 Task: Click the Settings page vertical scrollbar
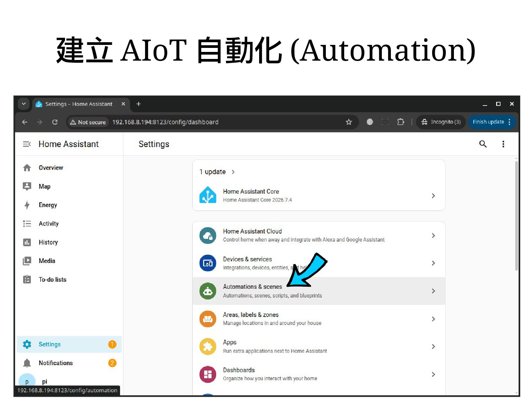(516, 216)
